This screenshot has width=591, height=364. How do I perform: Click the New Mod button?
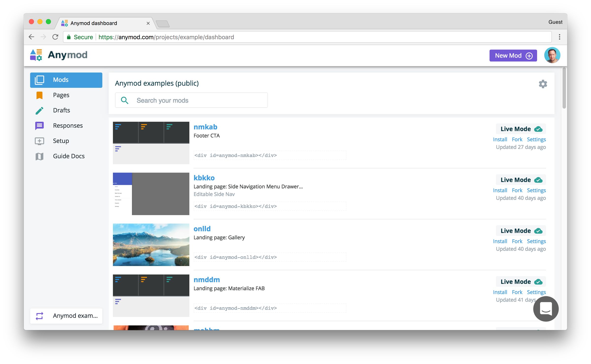[x=513, y=55]
